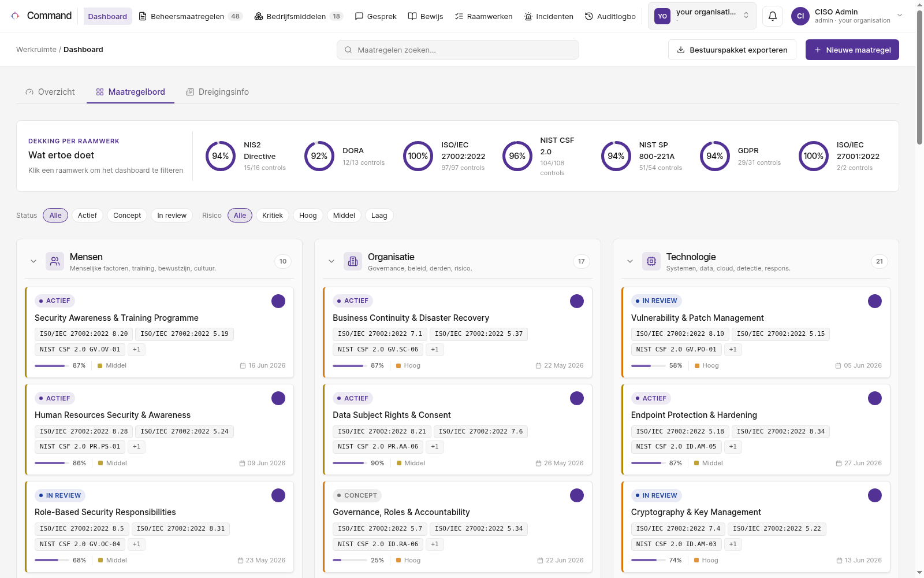Click the notifications bell icon
Viewport: 924px width, 578px height.
click(x=773, y=16)
